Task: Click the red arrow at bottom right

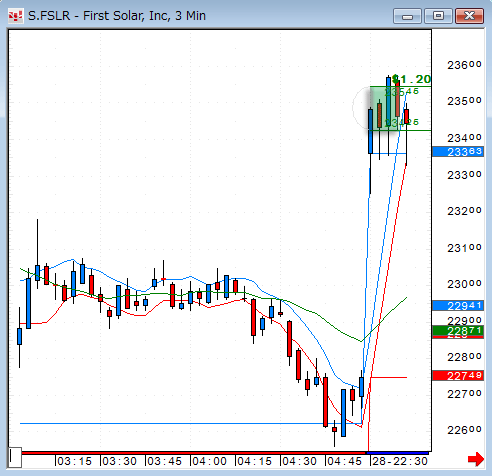Action: click(476, 459)
